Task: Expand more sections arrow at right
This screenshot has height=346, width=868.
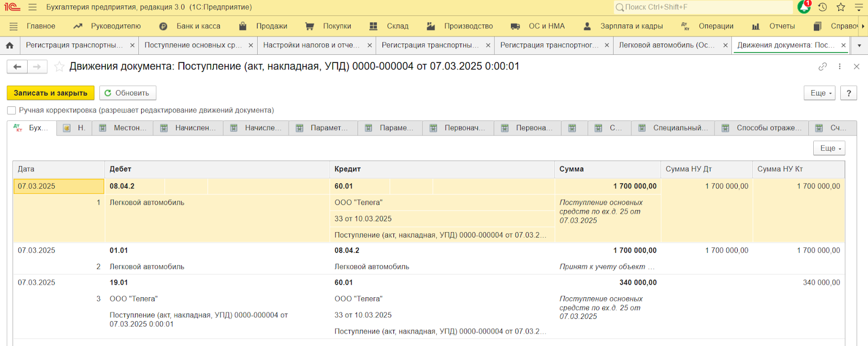Action: point(863,26)
